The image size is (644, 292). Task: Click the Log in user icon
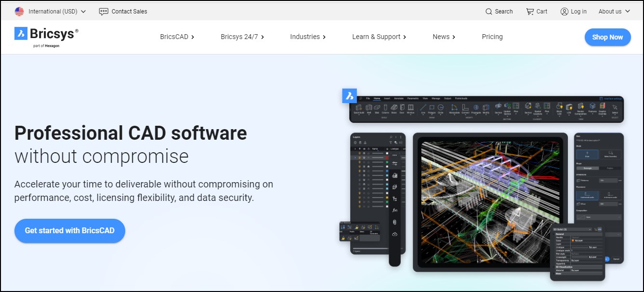565,12
